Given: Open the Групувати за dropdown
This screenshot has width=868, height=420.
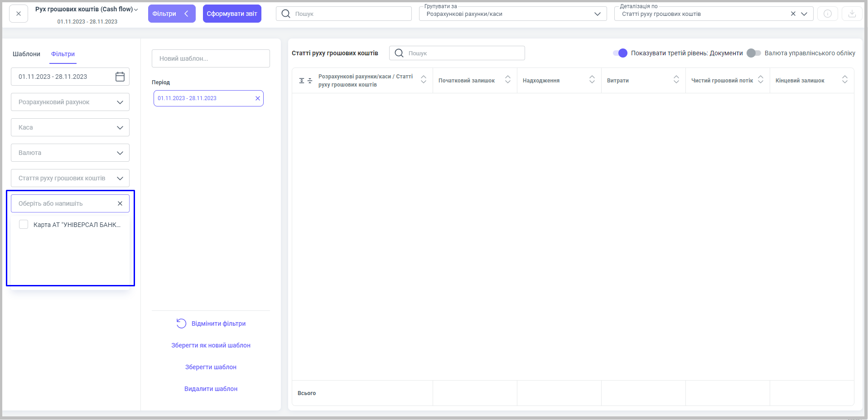Looking at the screenshot, I should pyautogui.click(x=513, y=14).
